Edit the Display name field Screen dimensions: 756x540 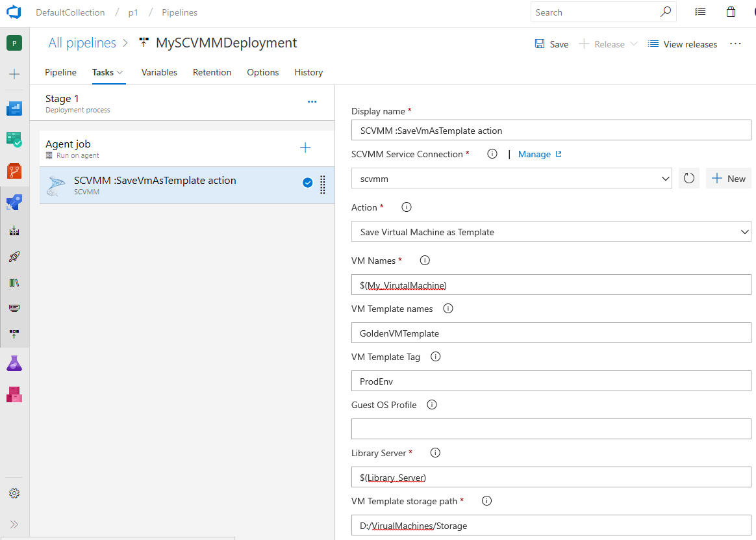(551, 131)
